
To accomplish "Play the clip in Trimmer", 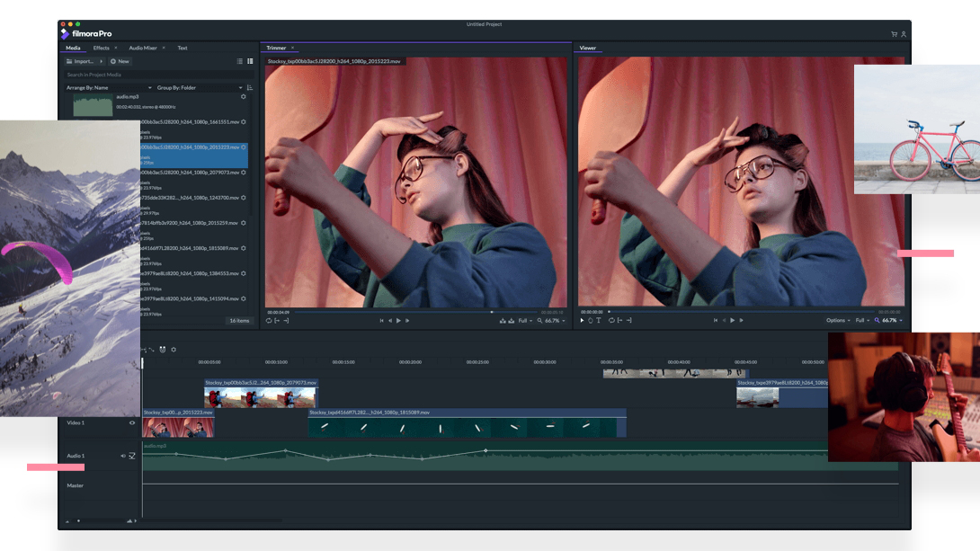I will [x=399, y=321].
